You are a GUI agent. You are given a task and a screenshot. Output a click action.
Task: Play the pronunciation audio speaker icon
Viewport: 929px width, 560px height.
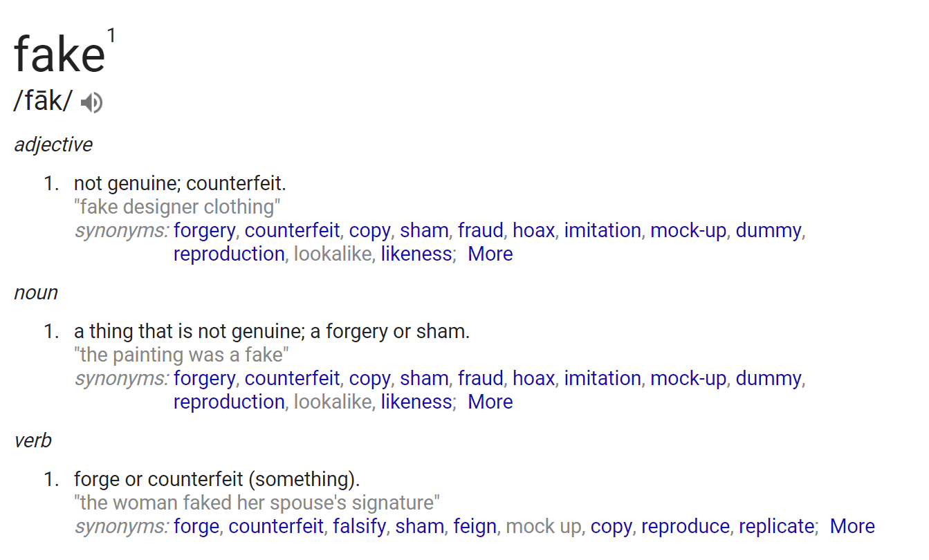tap(91, 103)
